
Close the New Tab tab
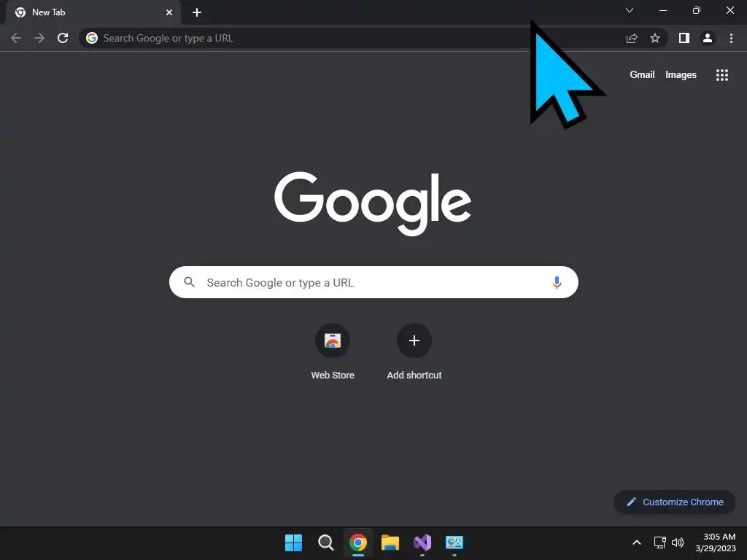click(169, 12)
